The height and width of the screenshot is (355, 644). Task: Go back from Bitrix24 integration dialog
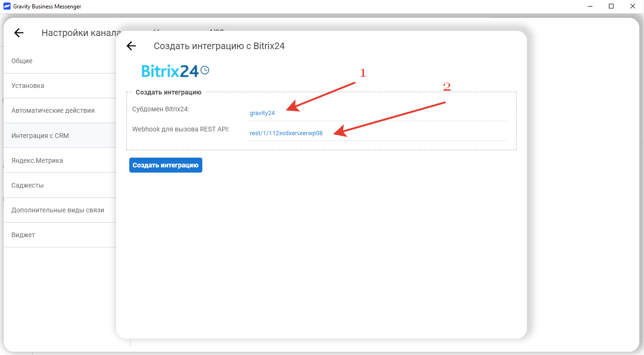click(x=131, y=46)
